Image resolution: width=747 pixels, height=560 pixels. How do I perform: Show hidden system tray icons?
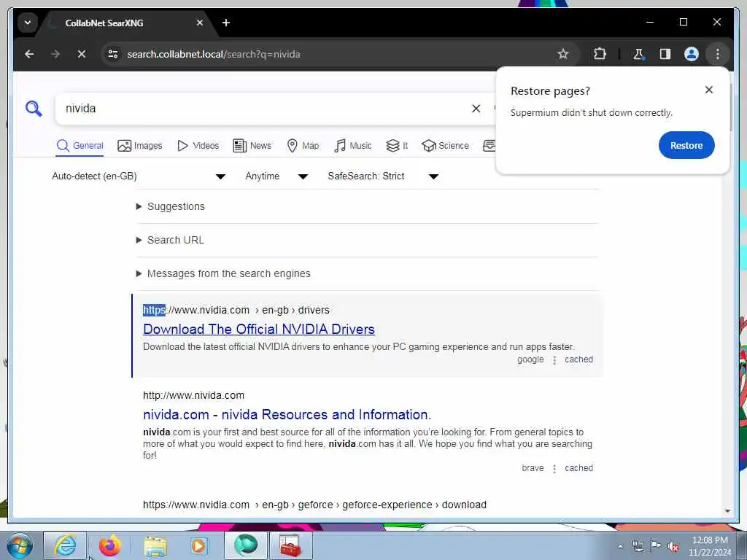point(620,547)
